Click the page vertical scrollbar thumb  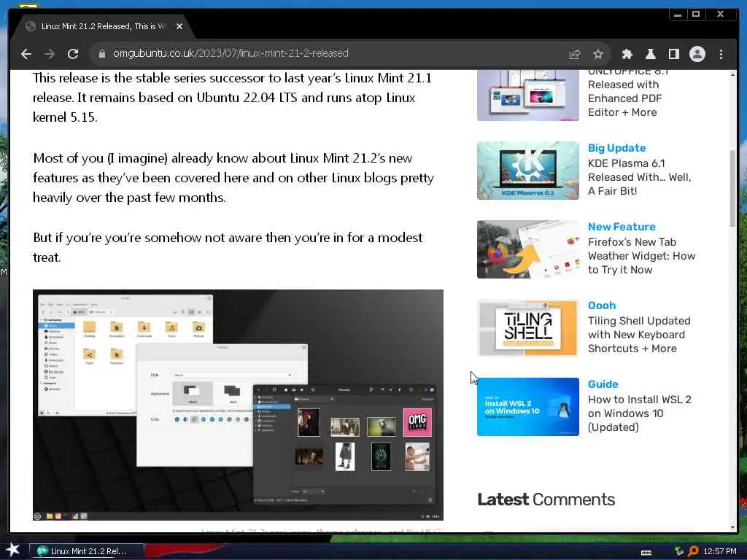tap(732, 189)
